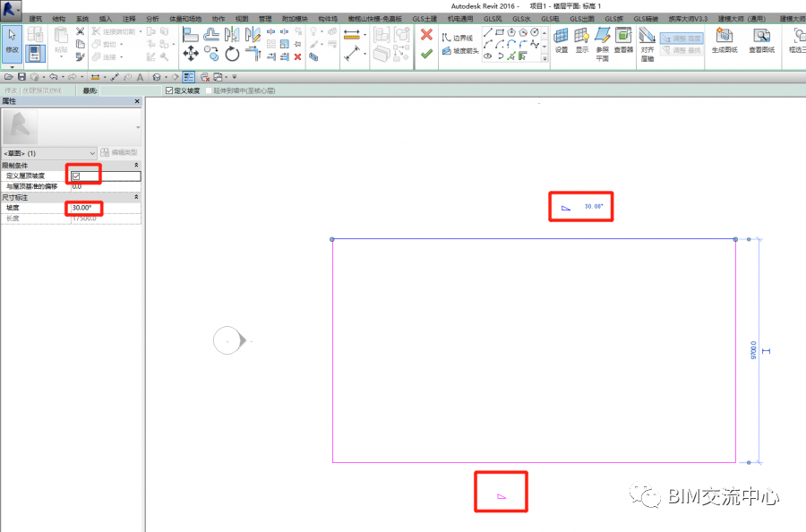Click the Save icon in quick access toolbar

point(21,77)
